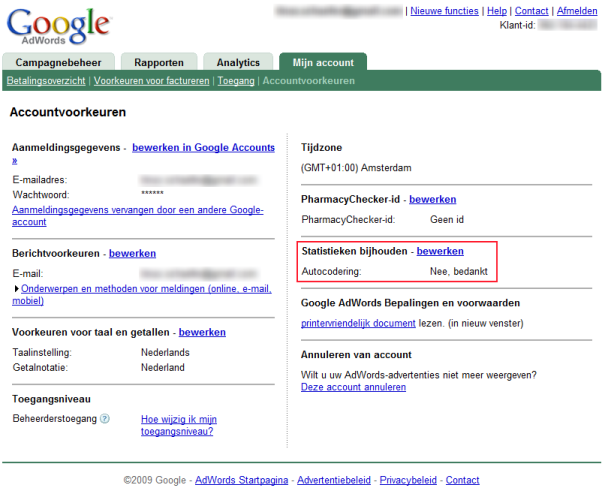Click Aanmeldingsgegevens vervangen door een andere Google-account
Screen dimensions: 602x494
point(137,216)
